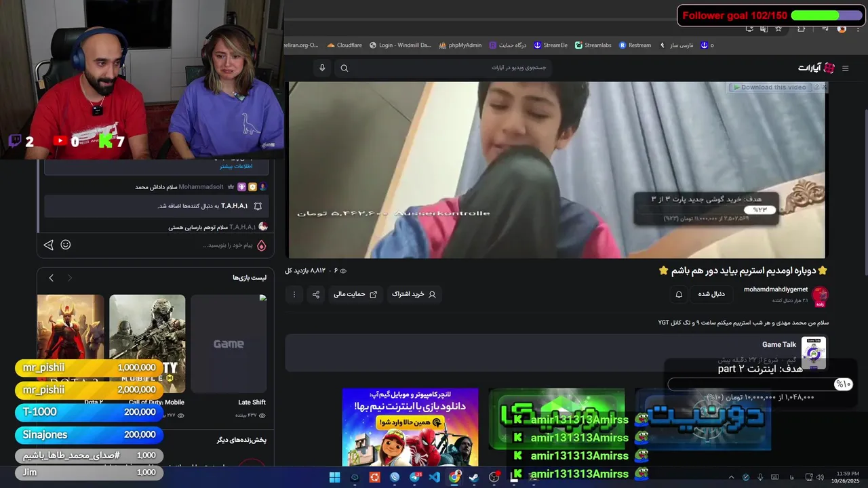Open Steam from the taskbar

pos(474,477)
